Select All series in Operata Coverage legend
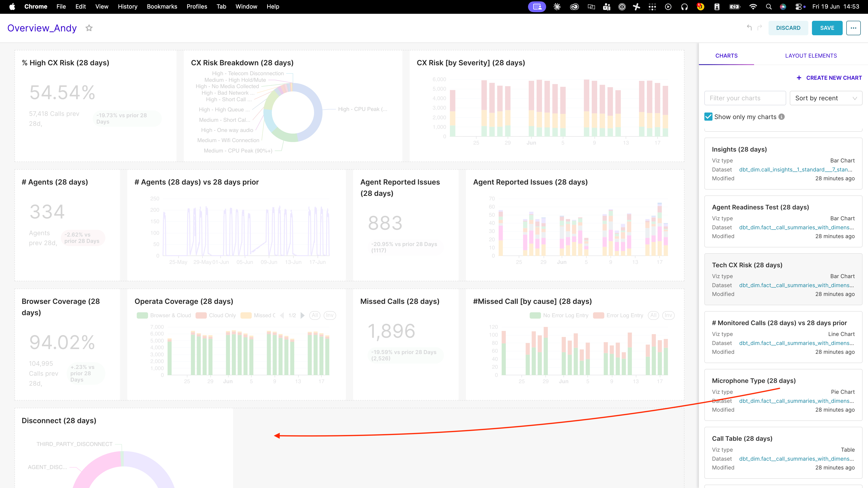This screenshot has height=488, width=868. click(315, 315)
